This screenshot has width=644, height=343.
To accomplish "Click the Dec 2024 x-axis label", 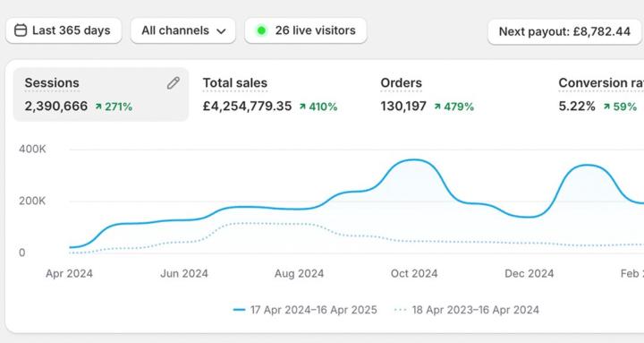I will 529,273.
